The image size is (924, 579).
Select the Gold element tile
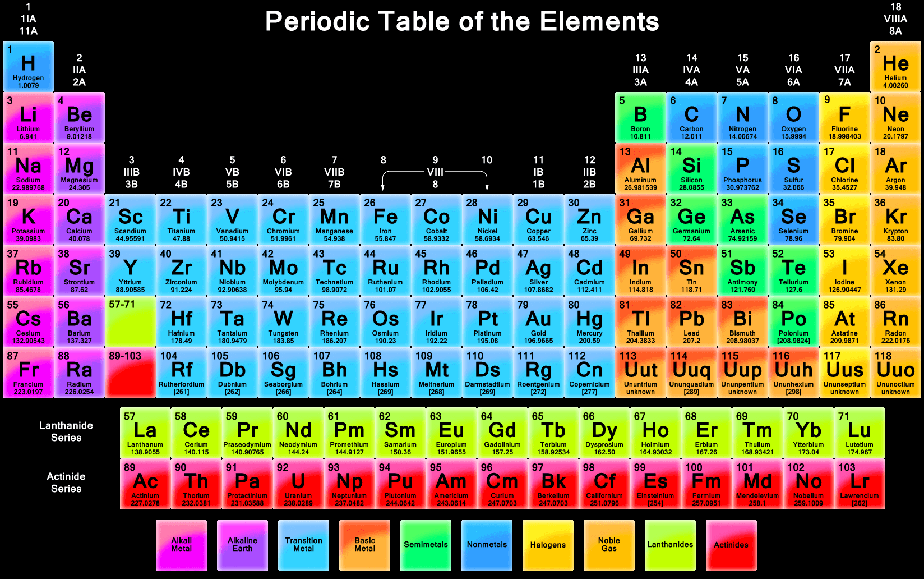(x=538, y=321)
